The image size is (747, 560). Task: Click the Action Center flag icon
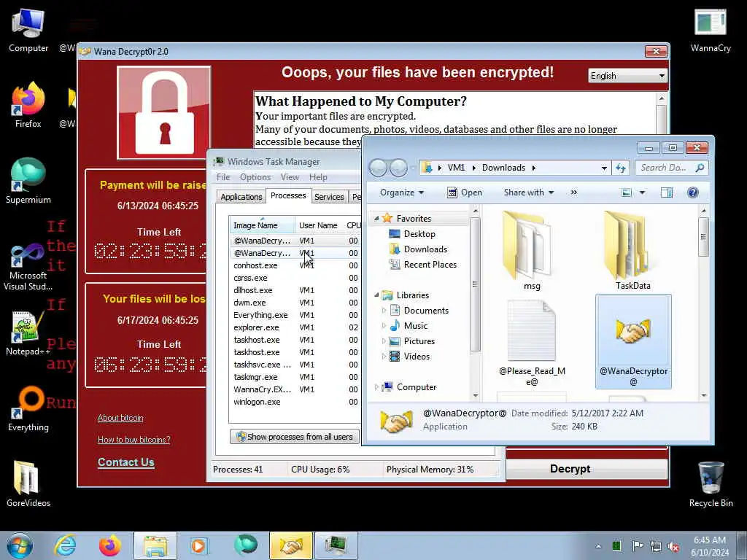coord(637,546)
